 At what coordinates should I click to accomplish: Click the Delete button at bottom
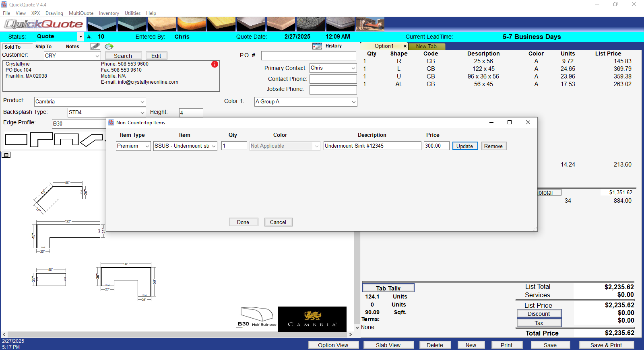click(435, 345)
